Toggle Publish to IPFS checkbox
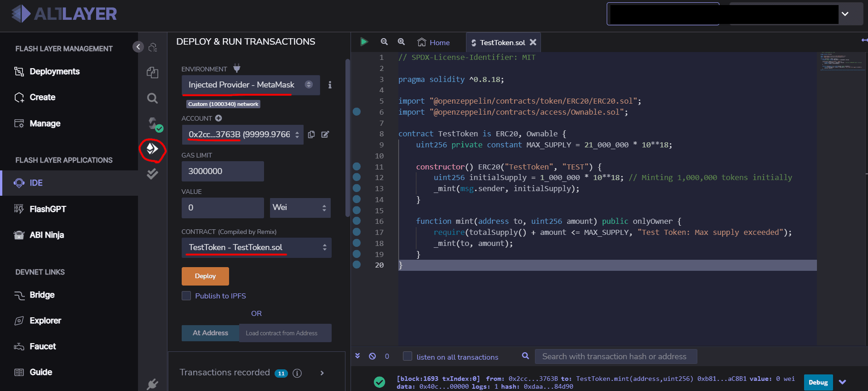This screenshot has width=868, height=391. coord(186,296)
